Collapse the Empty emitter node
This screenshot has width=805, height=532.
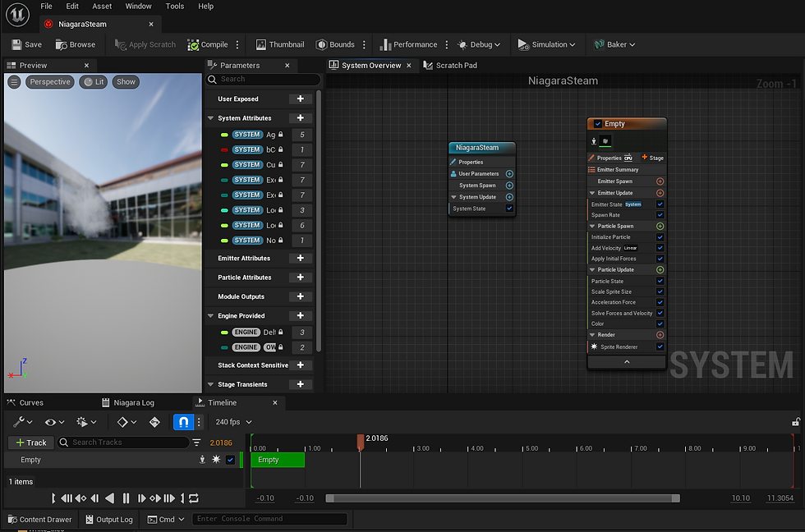coord(627,362)
